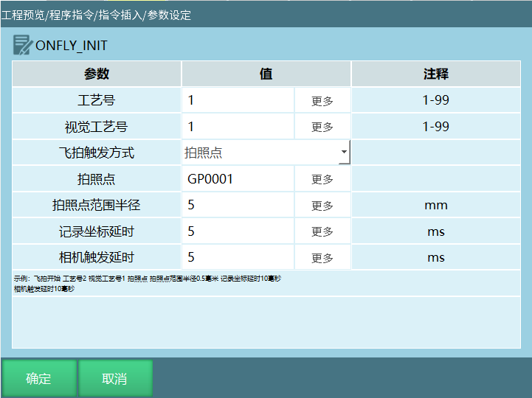Screen dimensions: 532x398
Task: Click the ONFLY_INIT instruction title
Action: tap(72, 46)
